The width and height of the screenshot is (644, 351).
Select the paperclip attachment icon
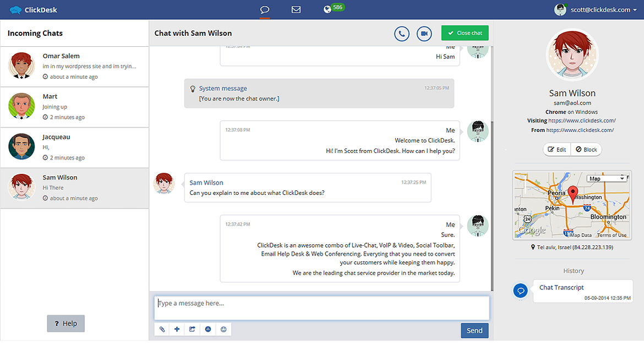162,328
